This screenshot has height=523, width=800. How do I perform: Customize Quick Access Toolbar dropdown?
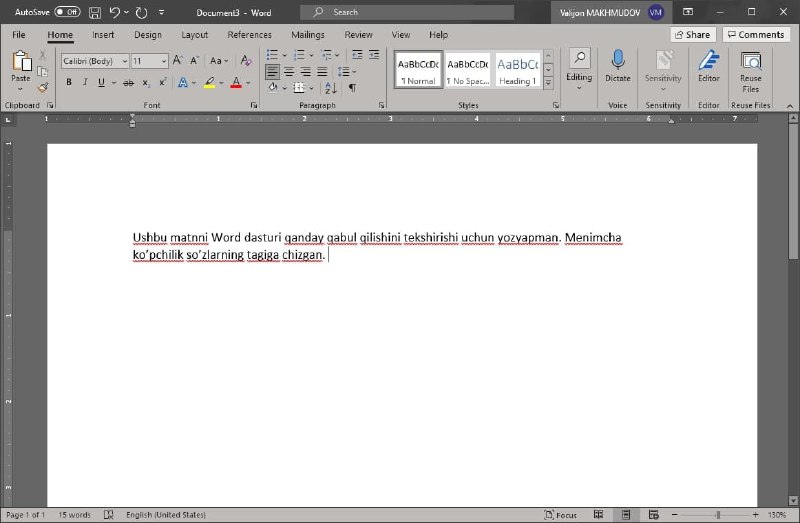click(161, 12)
